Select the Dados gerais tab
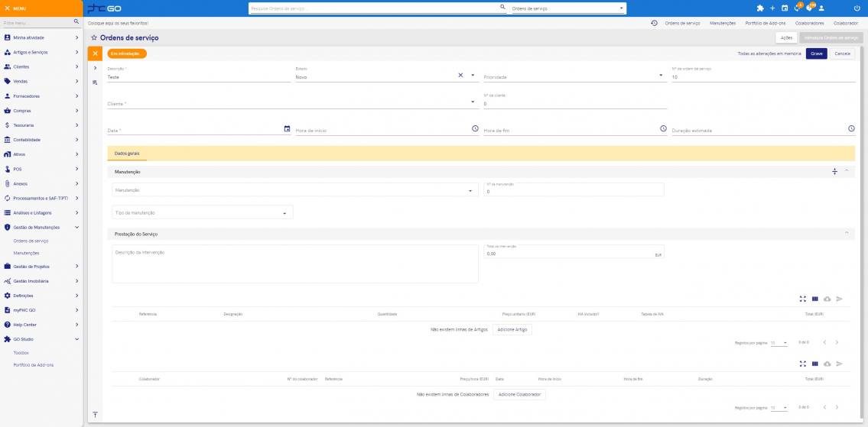 pos(127,153)
